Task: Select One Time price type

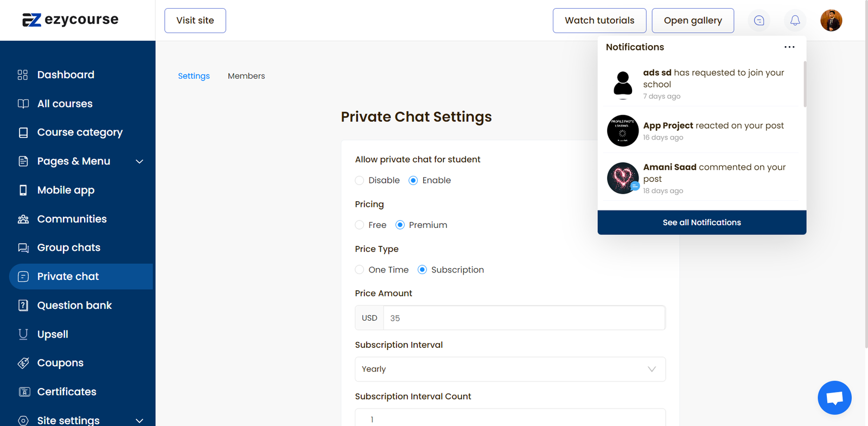Action: (x=360, y=270)
